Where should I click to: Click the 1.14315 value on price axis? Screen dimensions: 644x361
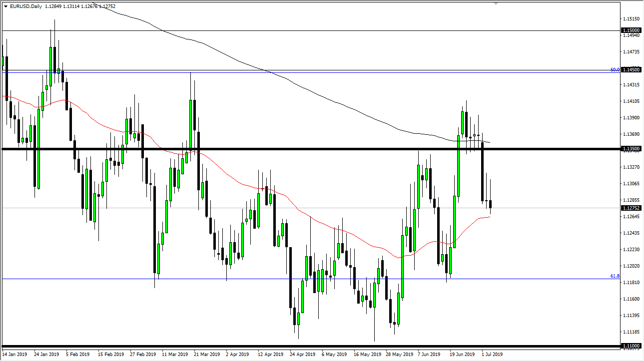[x=632, y=84]
